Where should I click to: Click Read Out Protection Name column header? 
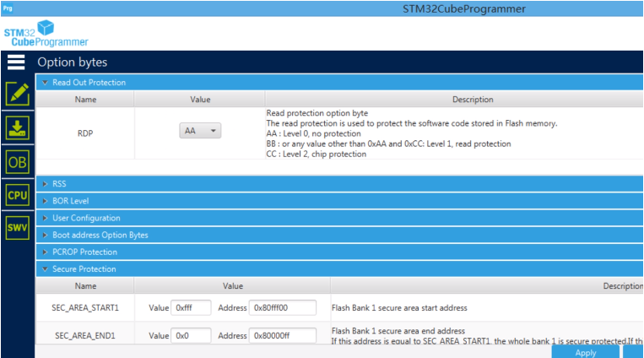(85, 100)
